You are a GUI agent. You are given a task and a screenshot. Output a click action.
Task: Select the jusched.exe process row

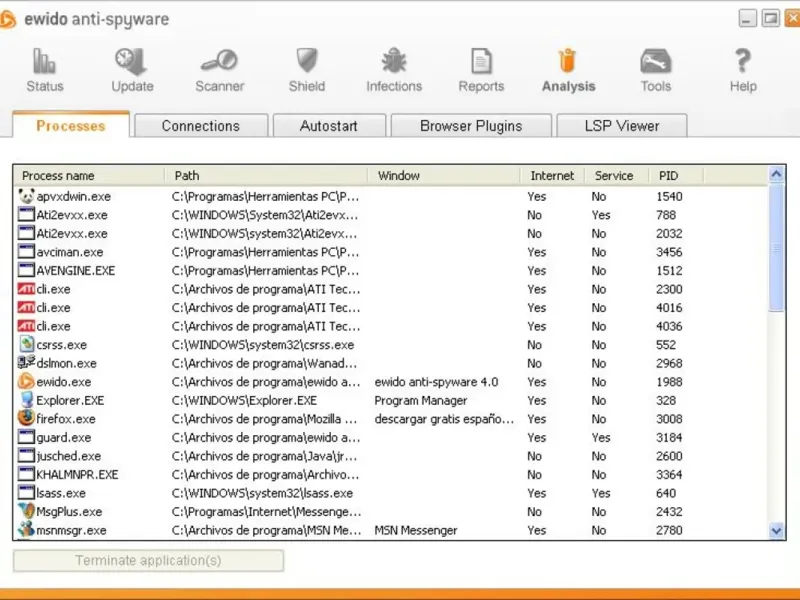click(x=391, y=456)
